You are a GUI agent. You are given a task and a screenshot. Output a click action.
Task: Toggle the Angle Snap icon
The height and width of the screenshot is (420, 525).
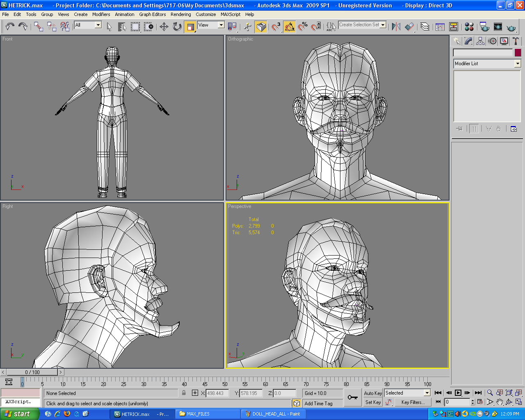(x=290, y=27)
